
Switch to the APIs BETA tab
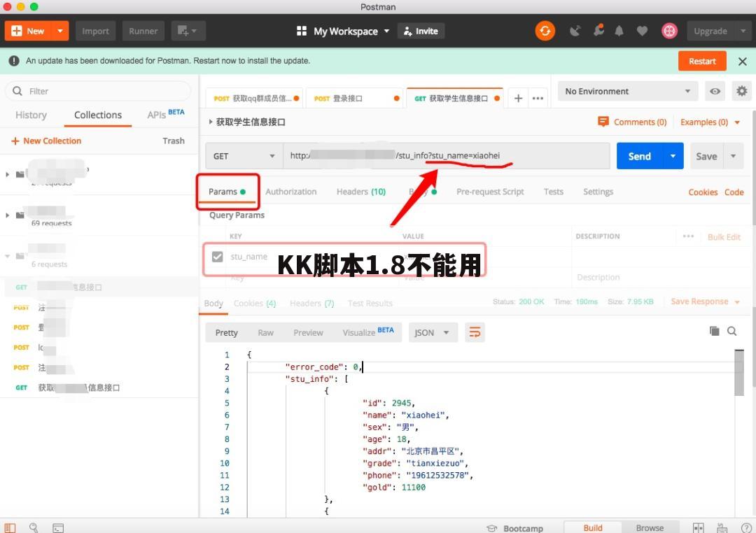tap(166, 114)
